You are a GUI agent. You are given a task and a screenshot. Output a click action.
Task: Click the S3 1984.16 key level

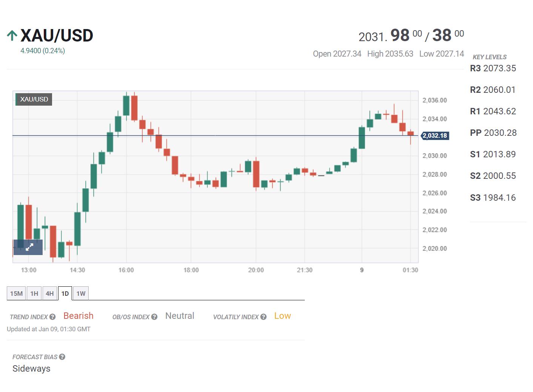(493, 198)
